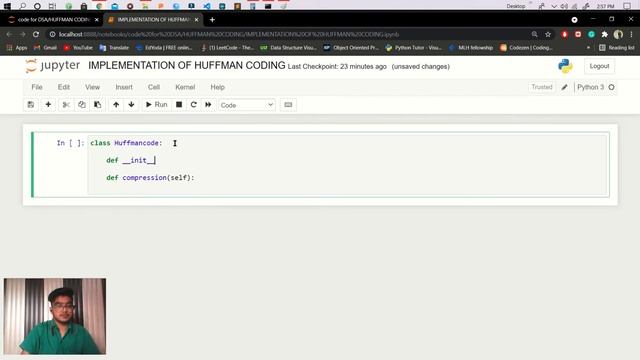Open Chrome three-dot menu
This screenshot has height=360, width=640.
631,34
